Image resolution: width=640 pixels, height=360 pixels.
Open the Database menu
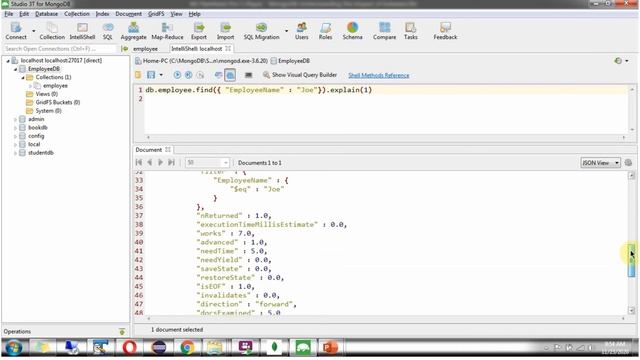[x=47, y=14]
